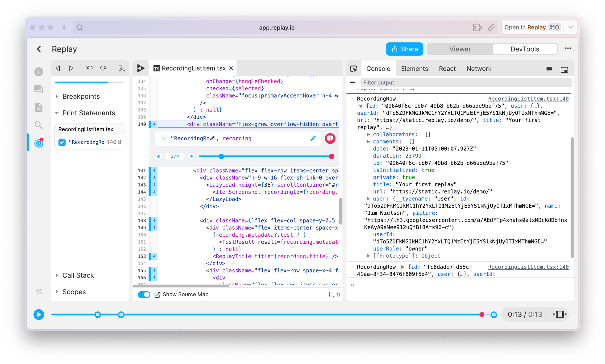Expand the Breakpoints section

click(x=57, y=96)
